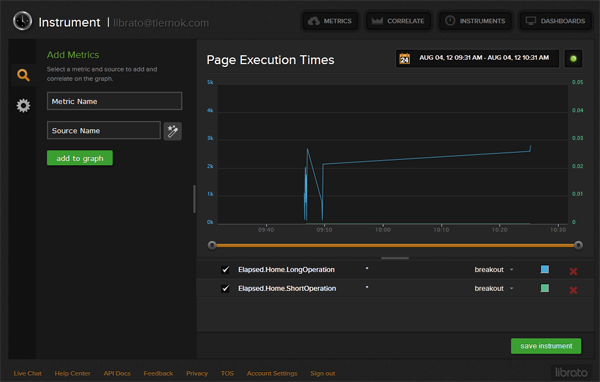Screen dimensions: 600x382
Task: Click the sidebar collapse handle
Action: (x=194, y=199)
